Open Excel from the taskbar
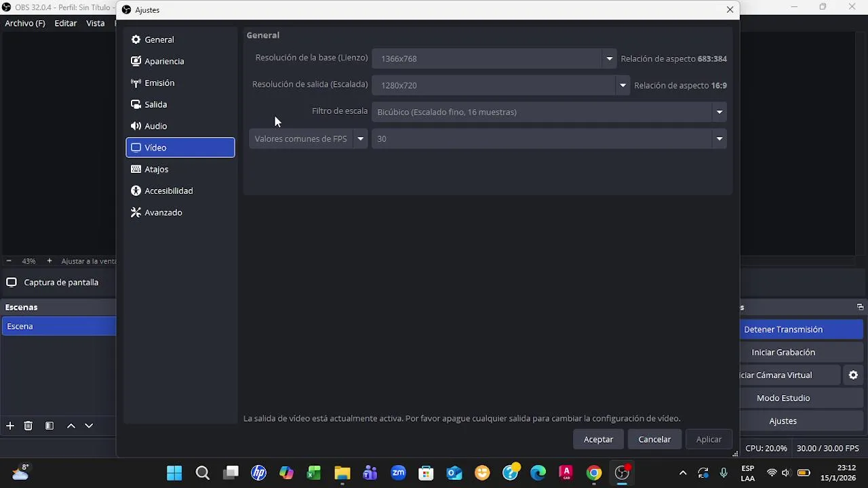Image resolution: width=868 pixels, height=488 pixels. (x=314, y=473)
